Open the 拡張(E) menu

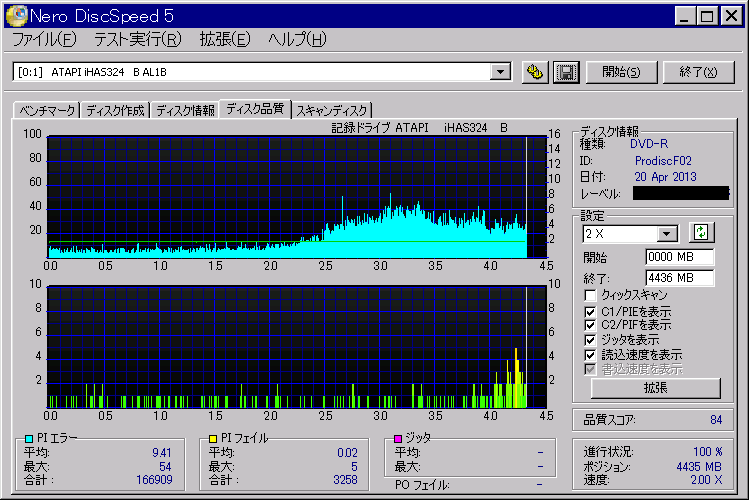point(225,39)
